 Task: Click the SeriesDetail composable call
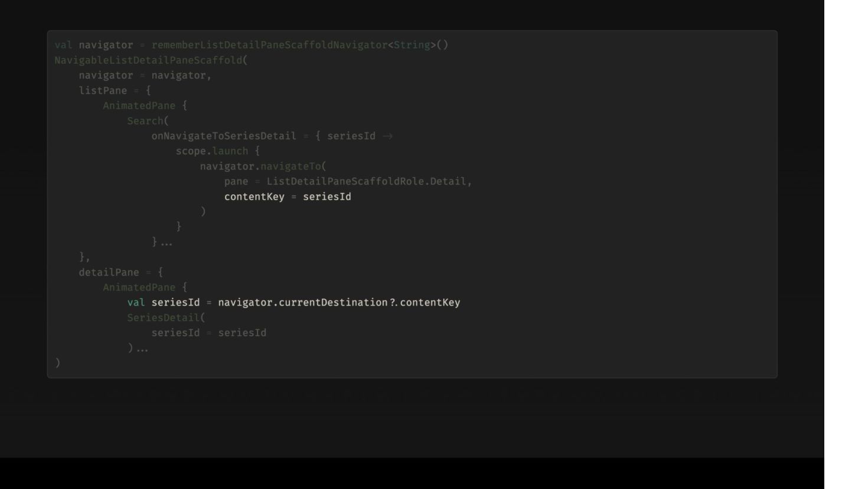(x=164, y=318)
